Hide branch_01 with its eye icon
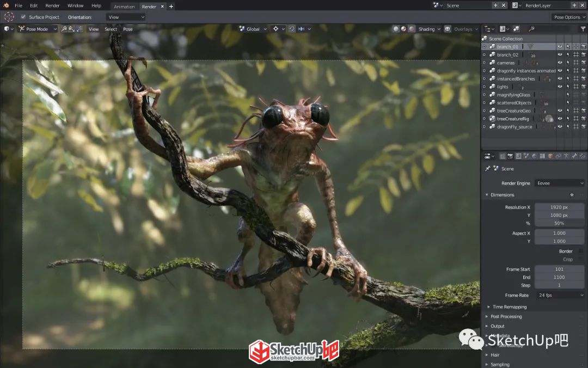 (x=560, y=46)
